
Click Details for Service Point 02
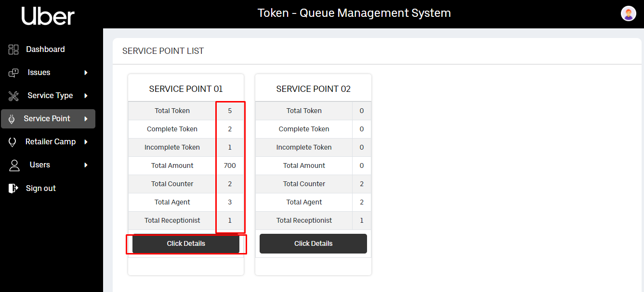[313, 243]
